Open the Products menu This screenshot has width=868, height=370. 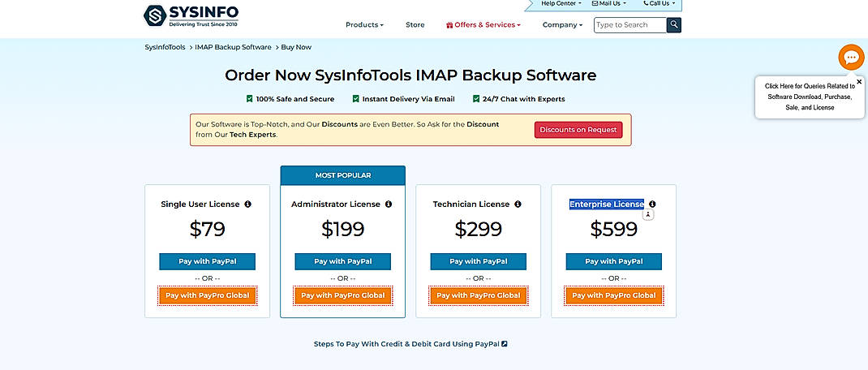tap(364, 25)
